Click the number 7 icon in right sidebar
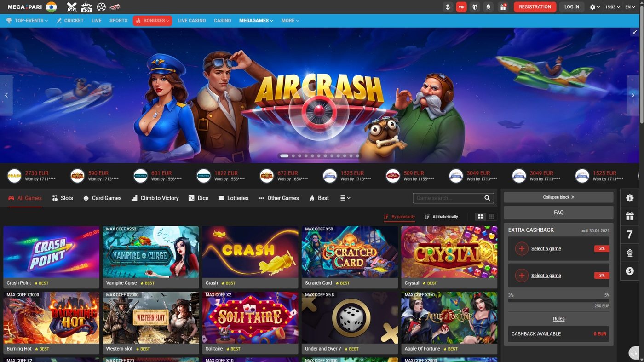Viewport: 644px width, 362px height. point(630,235)
